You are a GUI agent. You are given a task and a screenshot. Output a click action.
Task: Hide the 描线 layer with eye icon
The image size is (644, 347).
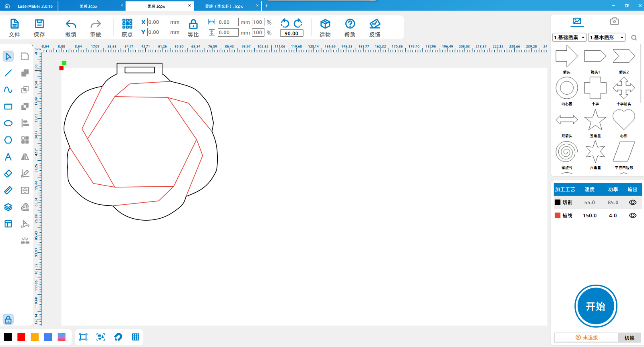(x=632, y=215)
